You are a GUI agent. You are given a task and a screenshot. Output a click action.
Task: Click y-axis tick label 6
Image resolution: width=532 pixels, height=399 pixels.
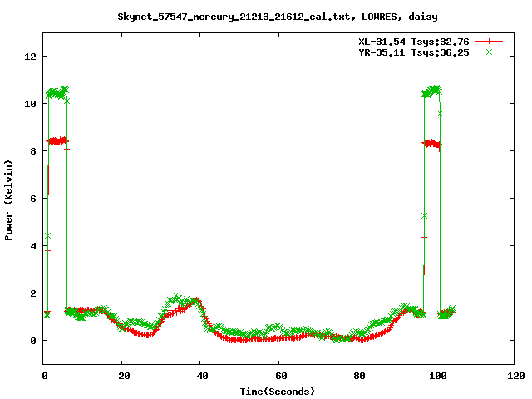point(33,199)
